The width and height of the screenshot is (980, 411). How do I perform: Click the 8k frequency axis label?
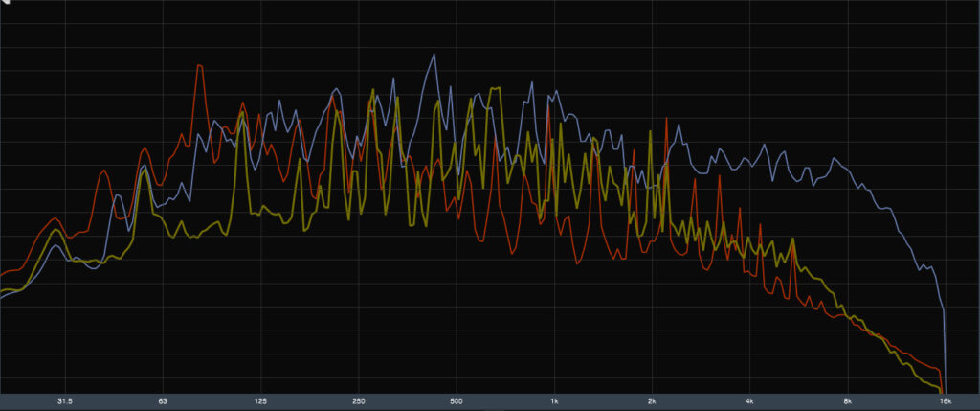[848, 401]
